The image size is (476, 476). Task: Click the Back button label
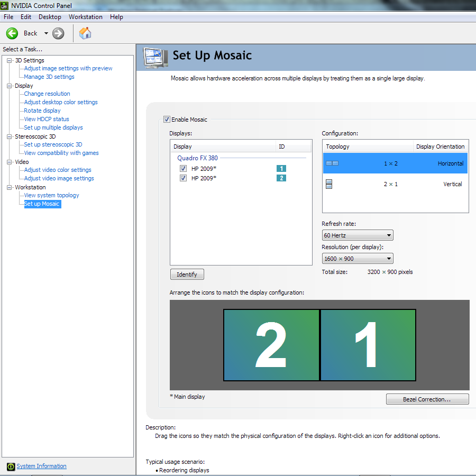point(30,33)
